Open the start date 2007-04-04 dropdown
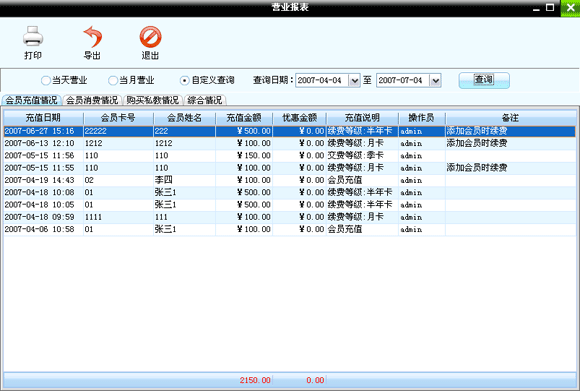This screenshot has height=391, width=580. tap(354, 80)
